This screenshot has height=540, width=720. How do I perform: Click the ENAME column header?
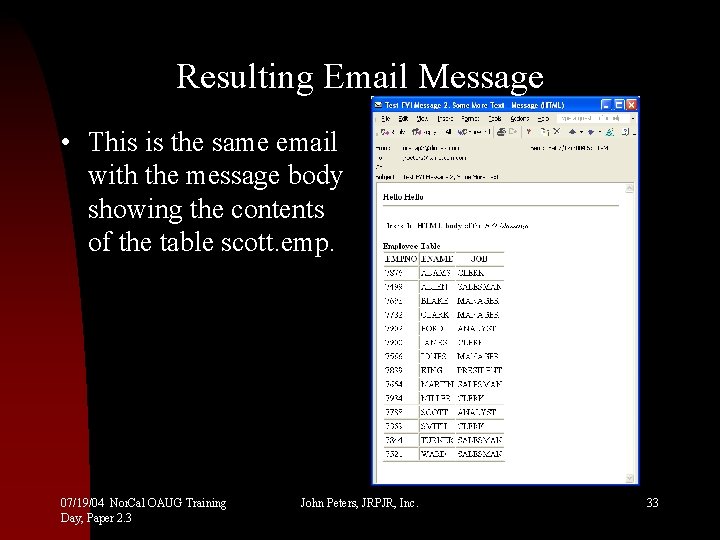coord(437,259)
